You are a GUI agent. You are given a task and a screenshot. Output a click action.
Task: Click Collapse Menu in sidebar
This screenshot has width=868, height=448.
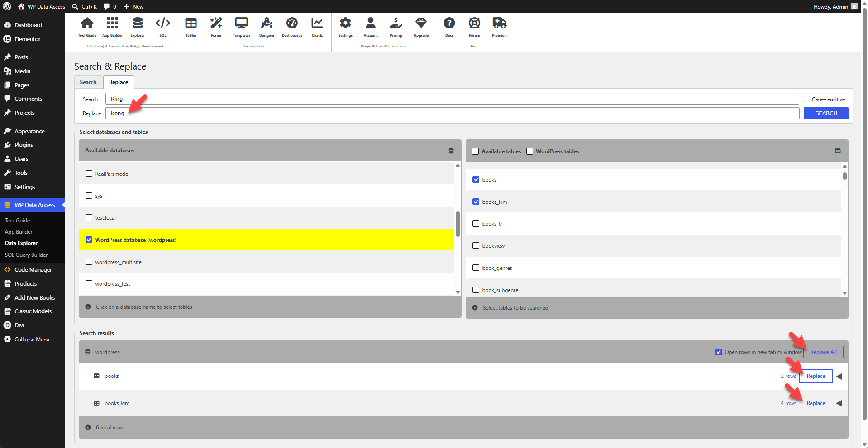tap(32, 340)
